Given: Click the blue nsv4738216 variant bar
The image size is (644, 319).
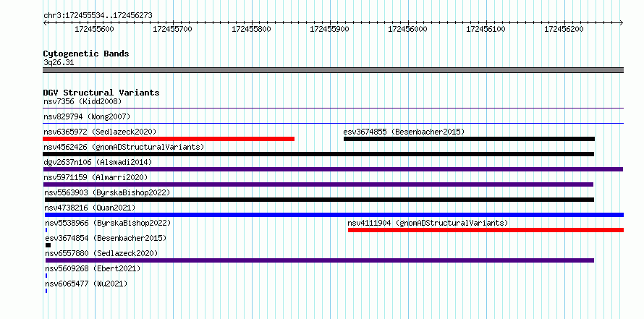Looking at the screenshot, I should pyautogui.click(x=334, y=215).
